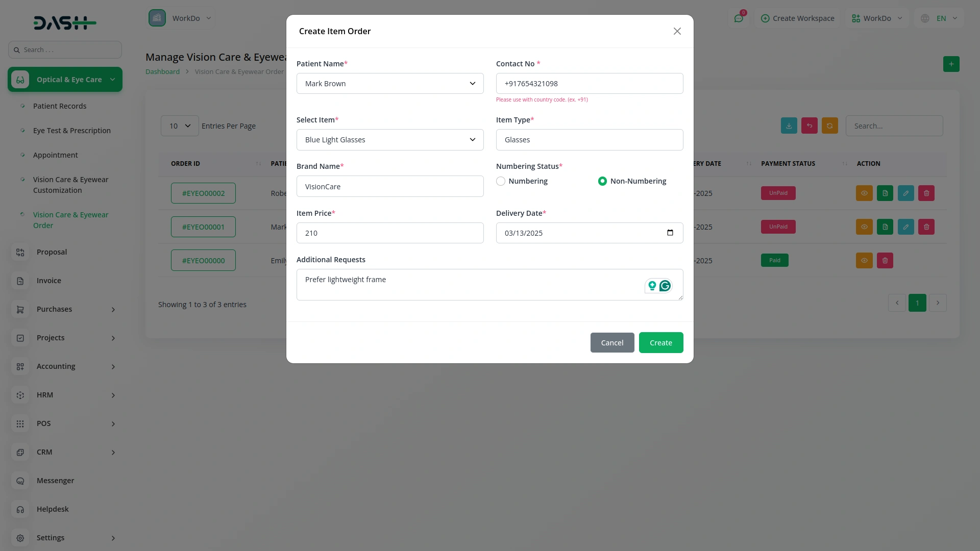Screen dimensions: 980x551
Task: Click the calendar icon in Delivery Date
Action: pos(670,233)
